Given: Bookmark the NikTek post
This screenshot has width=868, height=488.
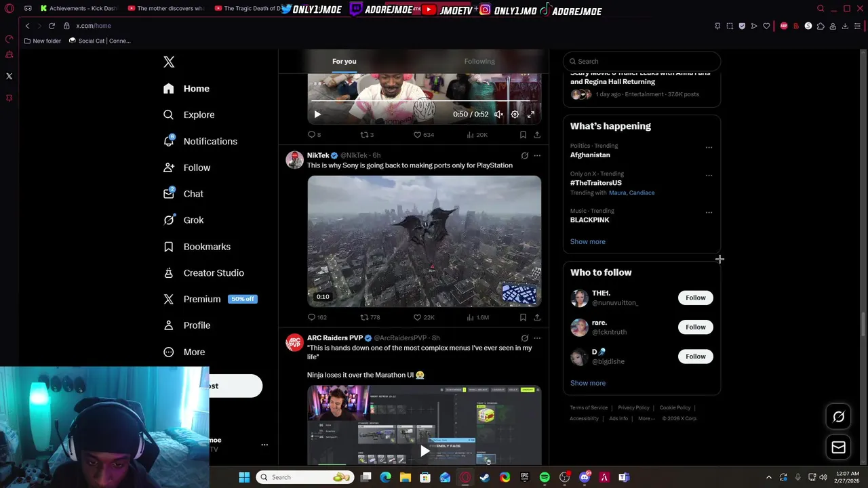Looking at the screenshot, I should click(x=523, y=317).
